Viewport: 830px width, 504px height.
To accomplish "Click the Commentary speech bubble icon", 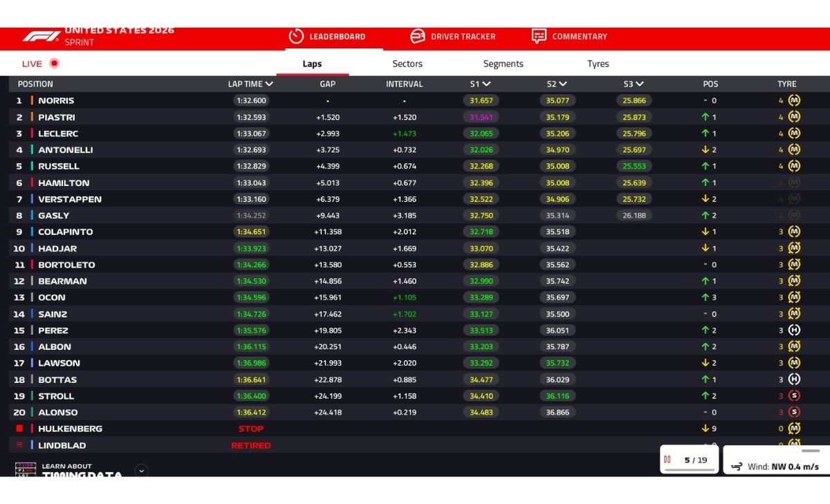I will [x=539, y=36].
